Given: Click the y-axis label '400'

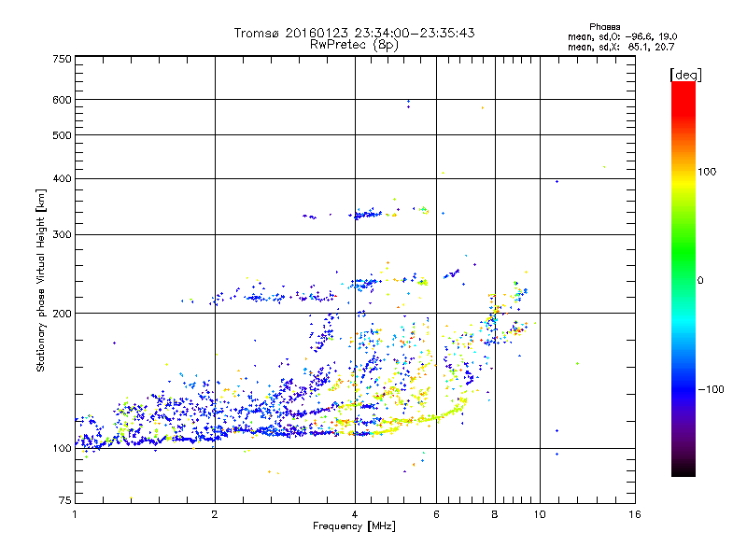Looking at the screenshot, I should 62,178.
